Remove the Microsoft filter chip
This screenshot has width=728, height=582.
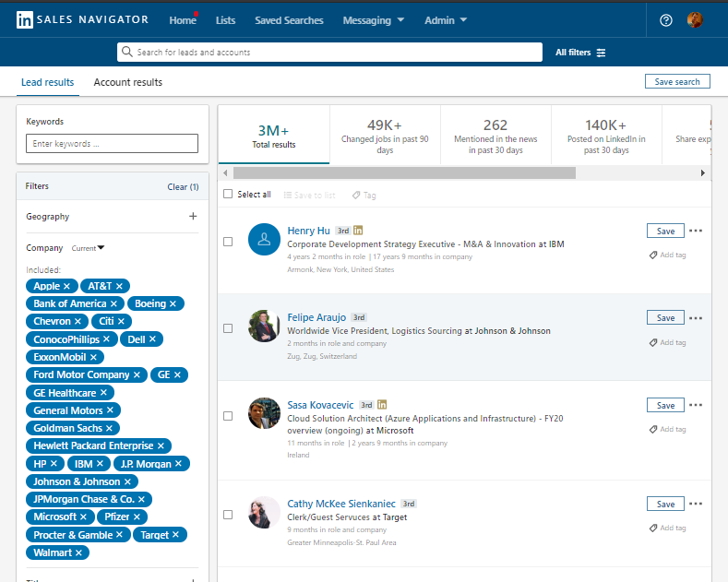[x=83, y=517]
